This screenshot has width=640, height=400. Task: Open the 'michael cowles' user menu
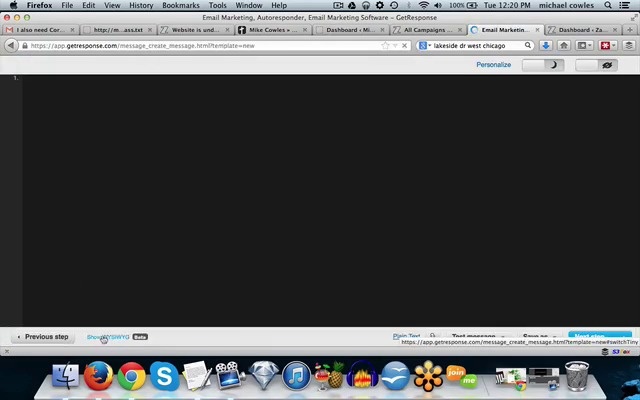[566, 5]
